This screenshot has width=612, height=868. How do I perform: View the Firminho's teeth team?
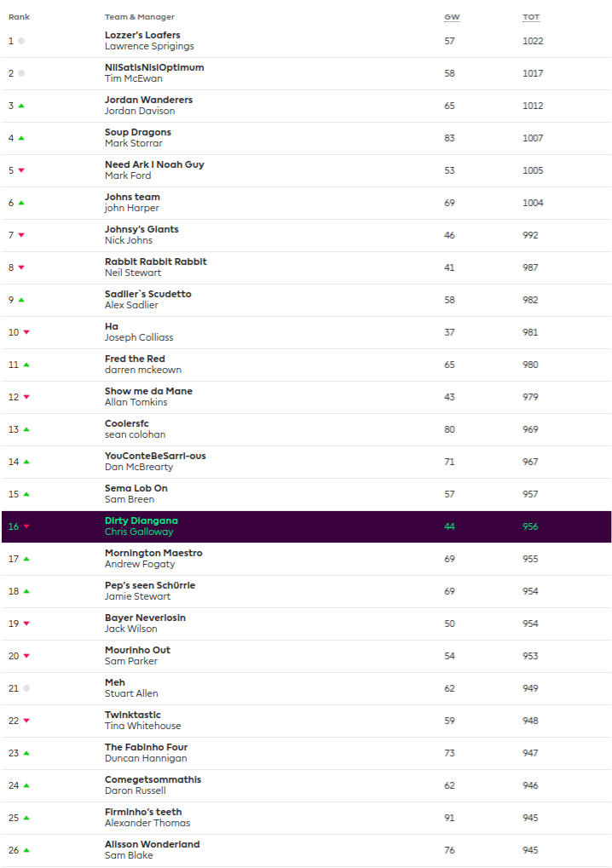143,812
